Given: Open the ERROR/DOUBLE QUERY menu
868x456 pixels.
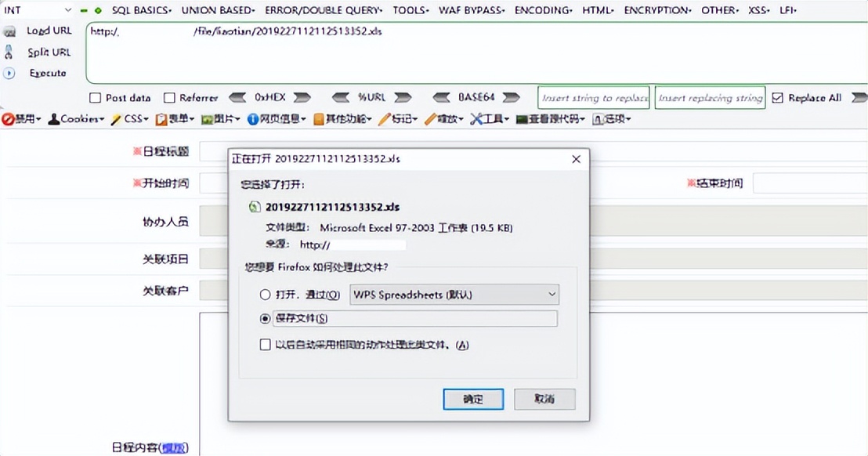Looking at the screenshot, I should pos(324,10).
